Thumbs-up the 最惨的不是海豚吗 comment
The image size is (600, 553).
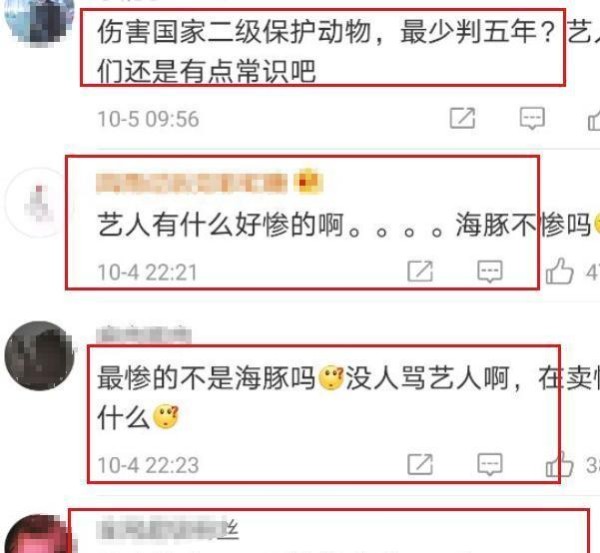pyautogui.click(x=559, y=464)
